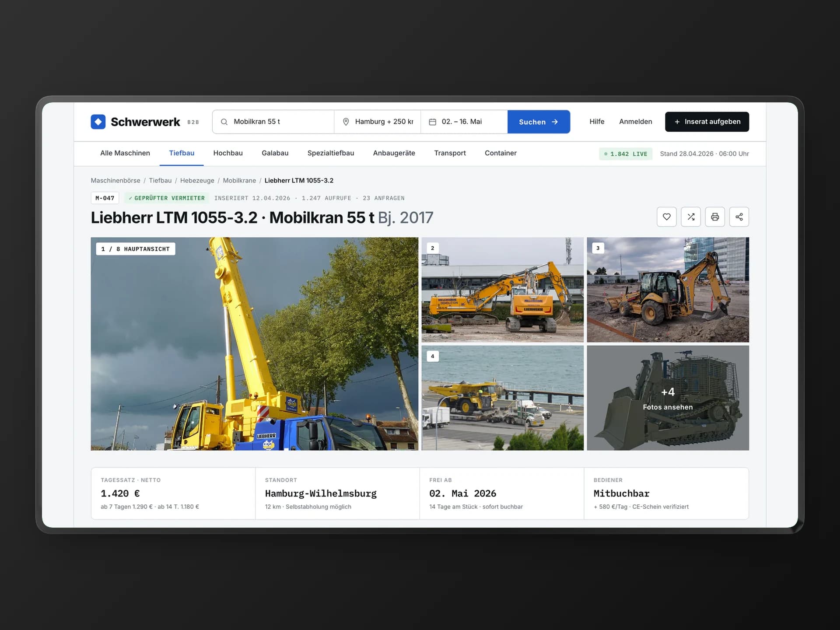Go to the Container tab
Screen dimensions: 840x630
pos(500,153)
